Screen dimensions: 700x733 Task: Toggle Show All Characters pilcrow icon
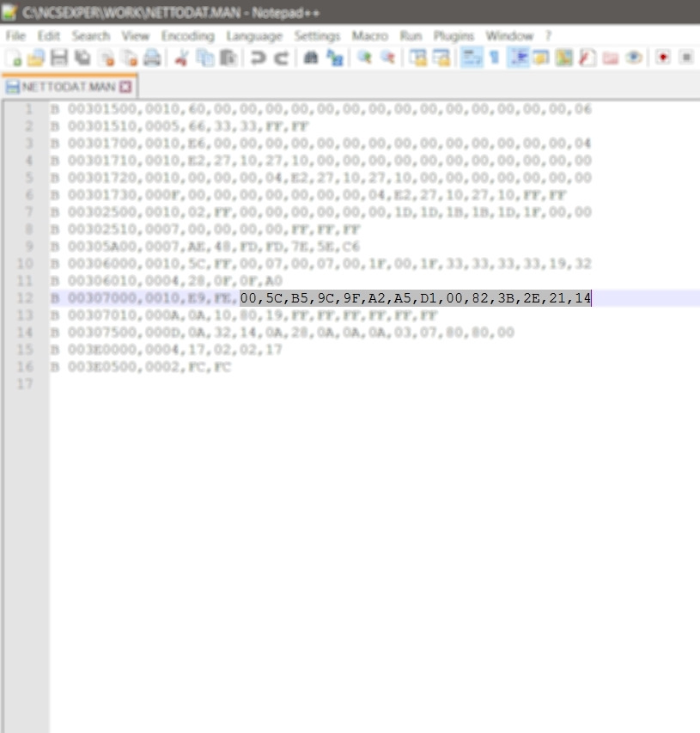pyautogui.click(x=495, y=58)
